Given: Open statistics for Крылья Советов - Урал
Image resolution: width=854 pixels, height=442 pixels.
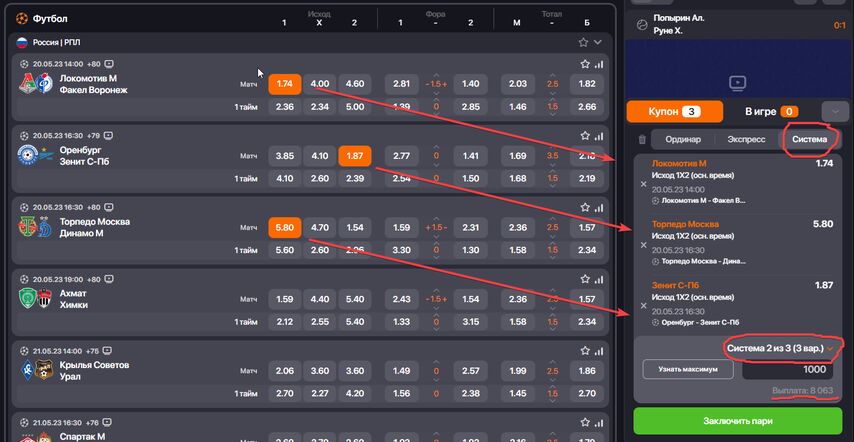Looking at the screenshot, I should point(599,351).
